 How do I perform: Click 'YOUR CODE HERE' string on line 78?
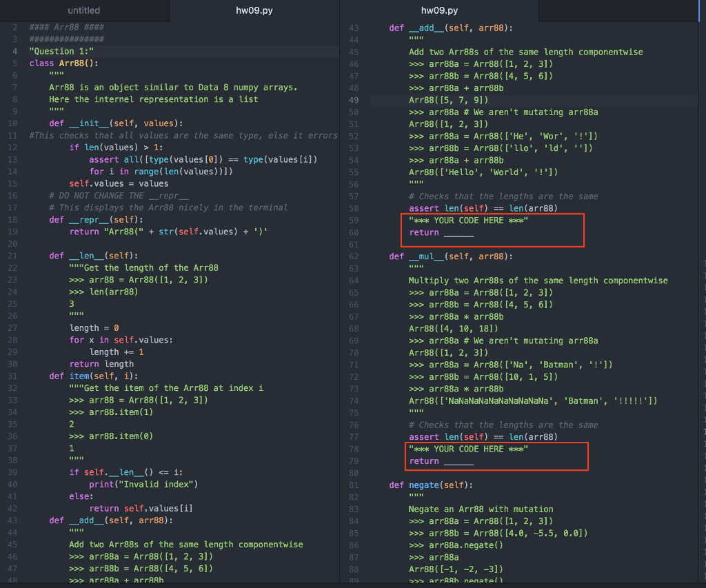click(469, 449)
